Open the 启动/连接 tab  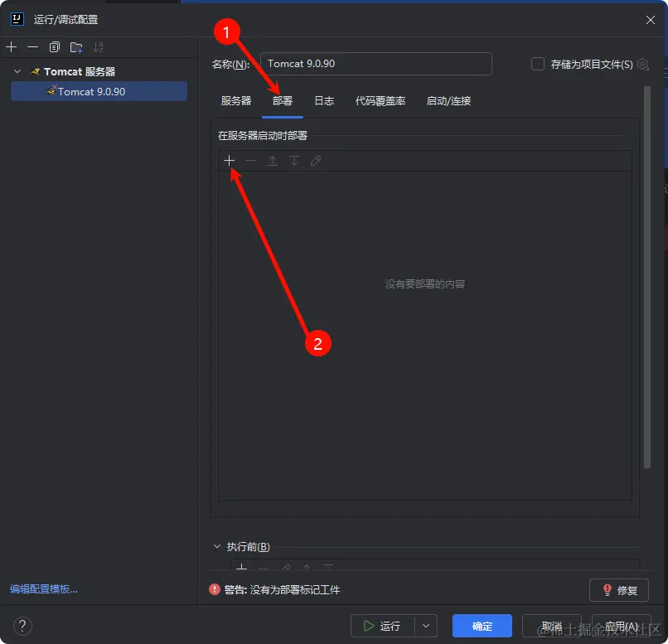[x=448, y=101]
